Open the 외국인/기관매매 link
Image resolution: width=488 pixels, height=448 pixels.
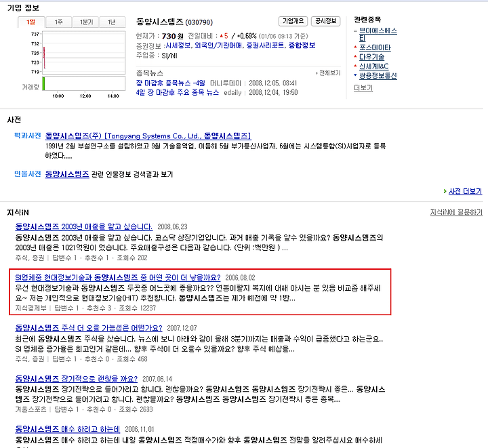pyautogui.click(x=218, y=45)
